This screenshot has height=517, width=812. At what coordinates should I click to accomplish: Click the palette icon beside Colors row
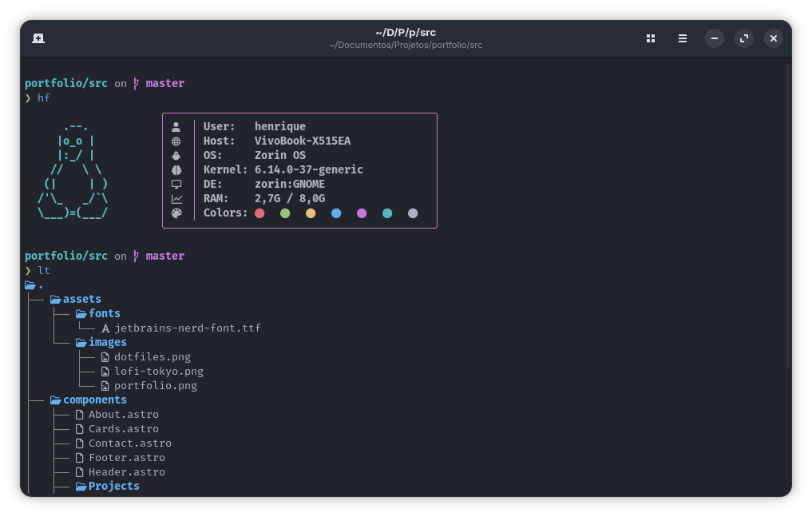point(176,213)
